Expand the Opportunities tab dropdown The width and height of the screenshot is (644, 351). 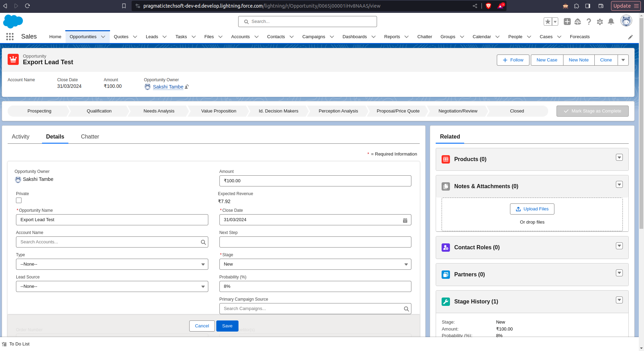[103, 37]
